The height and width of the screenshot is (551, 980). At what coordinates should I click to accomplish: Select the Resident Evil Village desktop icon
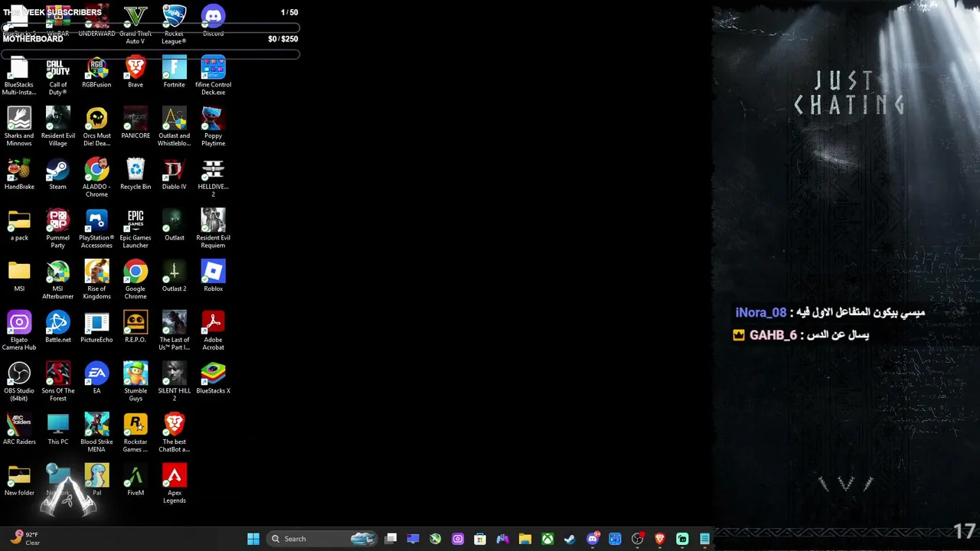click(x=58, y=126)
